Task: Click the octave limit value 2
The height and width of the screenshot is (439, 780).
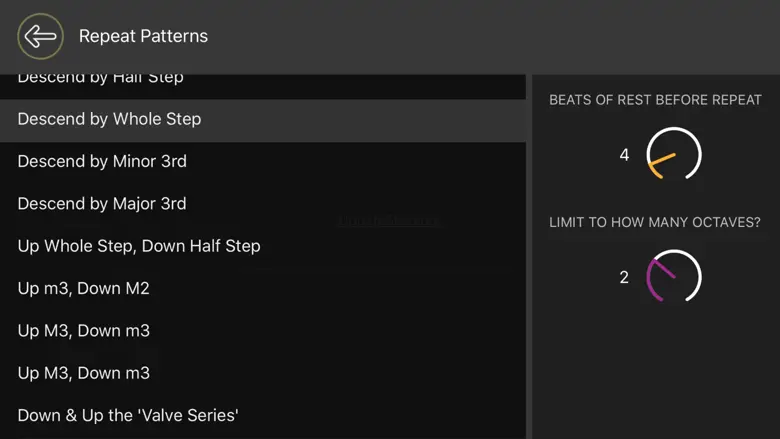Action: click(624, 277)
